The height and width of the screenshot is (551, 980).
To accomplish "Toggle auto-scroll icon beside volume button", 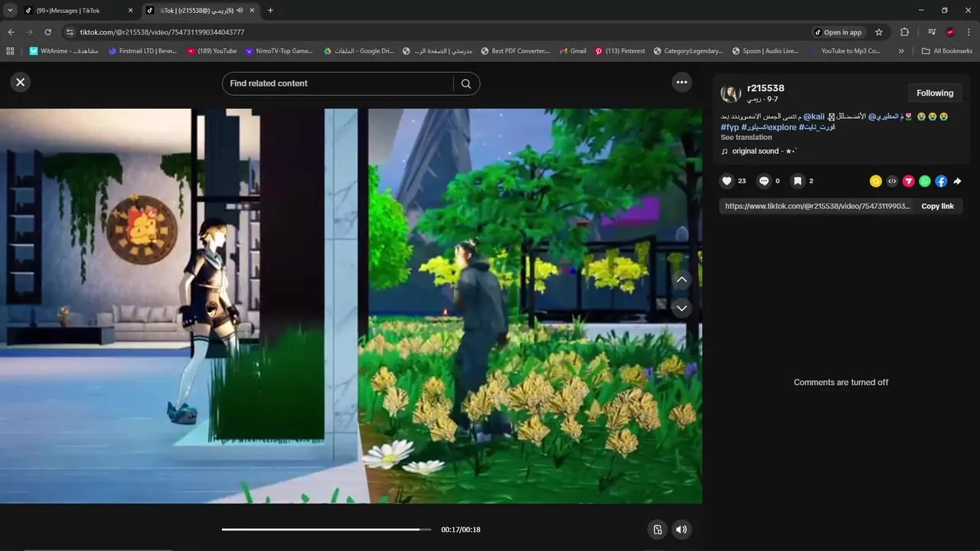I will coord(657,530).
